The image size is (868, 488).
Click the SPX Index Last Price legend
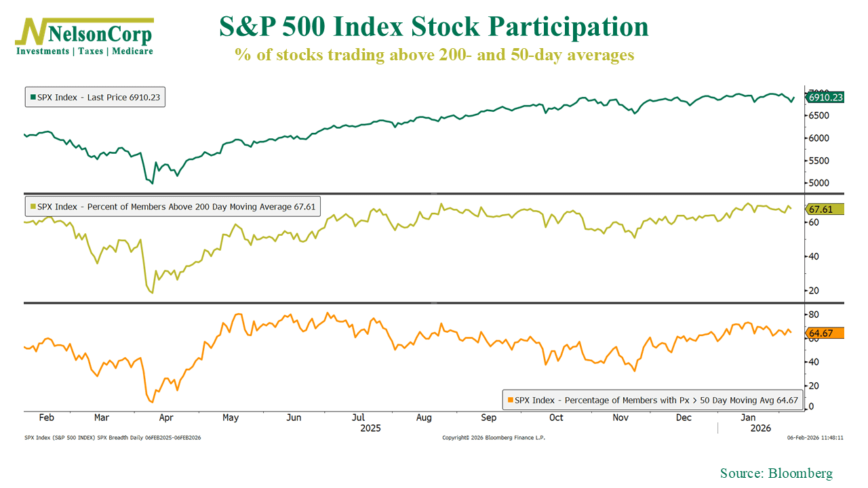[96, 98]
